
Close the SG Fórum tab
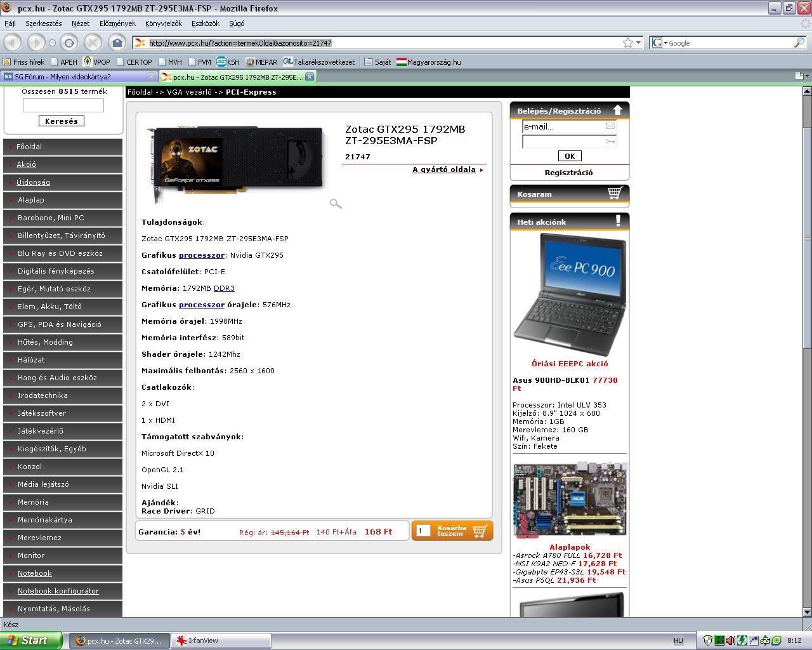[x=151, y=77]
